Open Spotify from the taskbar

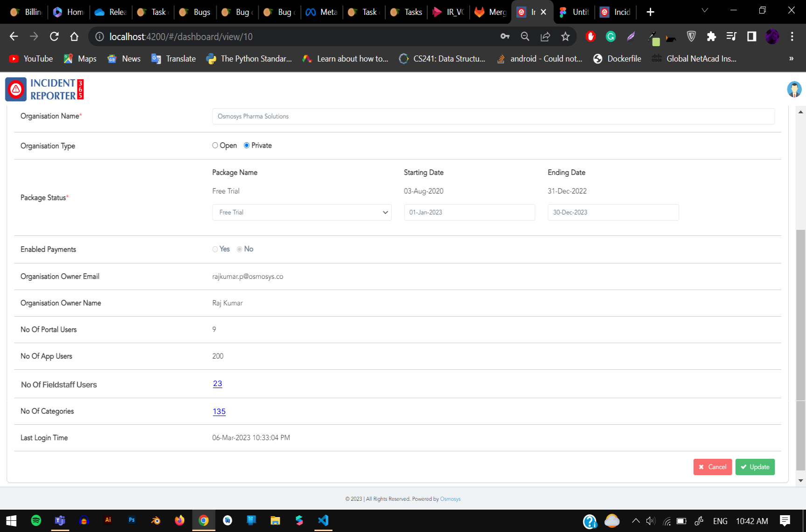[36, 520]
